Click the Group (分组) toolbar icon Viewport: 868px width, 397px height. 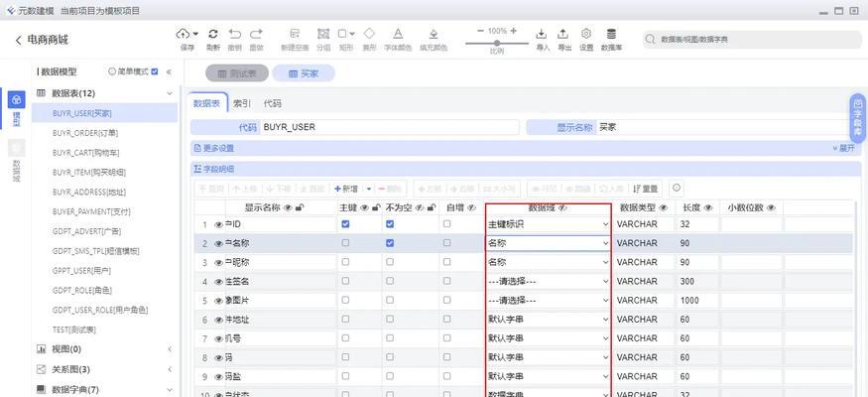[x=323, y=35]
